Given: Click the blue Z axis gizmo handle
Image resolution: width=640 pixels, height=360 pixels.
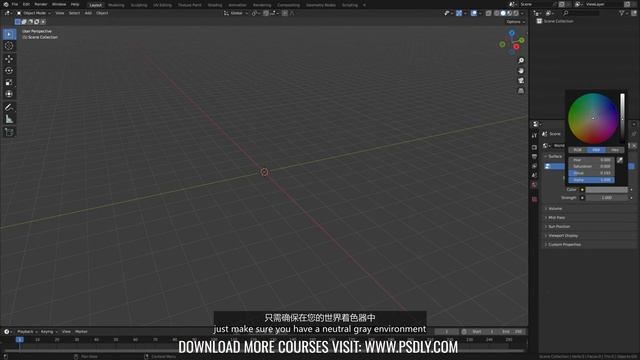Looking at the screenshot, I should [511, 33].
